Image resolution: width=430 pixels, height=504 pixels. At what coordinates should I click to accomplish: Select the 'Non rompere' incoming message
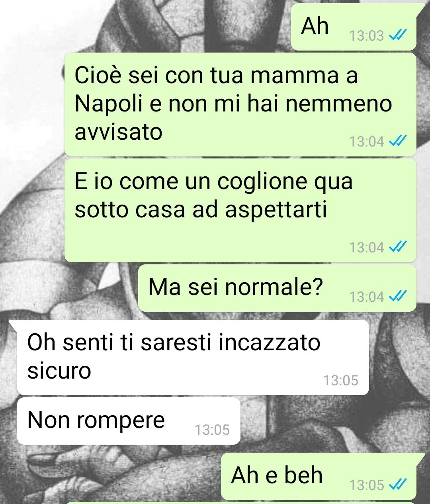click(x=129, y=421)
